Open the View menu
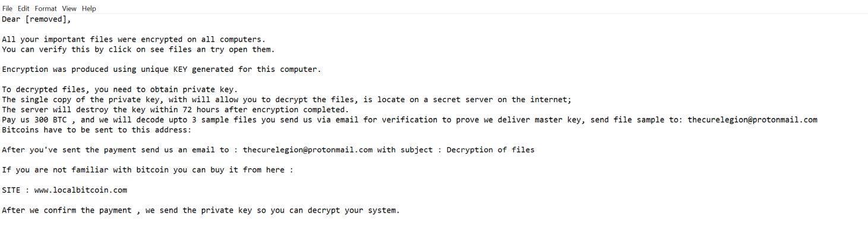Screen dimensions: 868x240 69,8
